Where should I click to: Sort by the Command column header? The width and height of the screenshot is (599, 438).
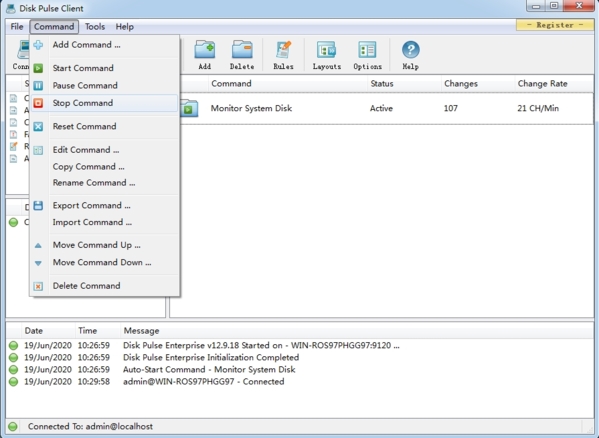(x=288, y=84)
